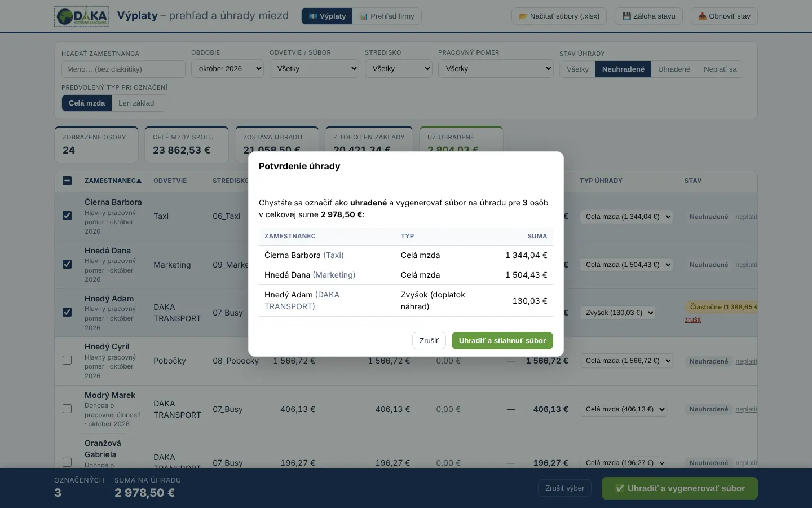Check the Oranžová Gabriela row checkbox
Image resolution: width=812 pixels, height=508 pixels.
[67, 462]
